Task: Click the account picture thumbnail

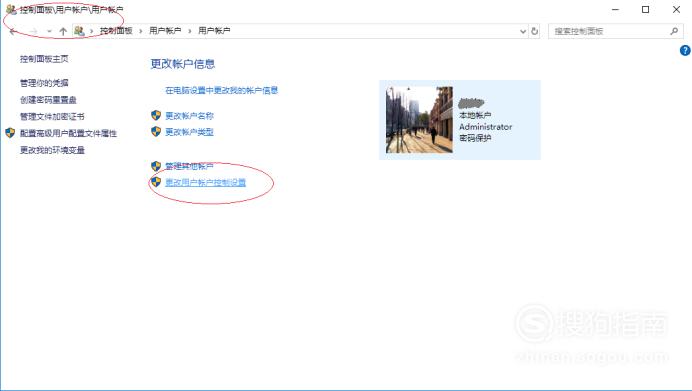Action: tap(419, 120)
